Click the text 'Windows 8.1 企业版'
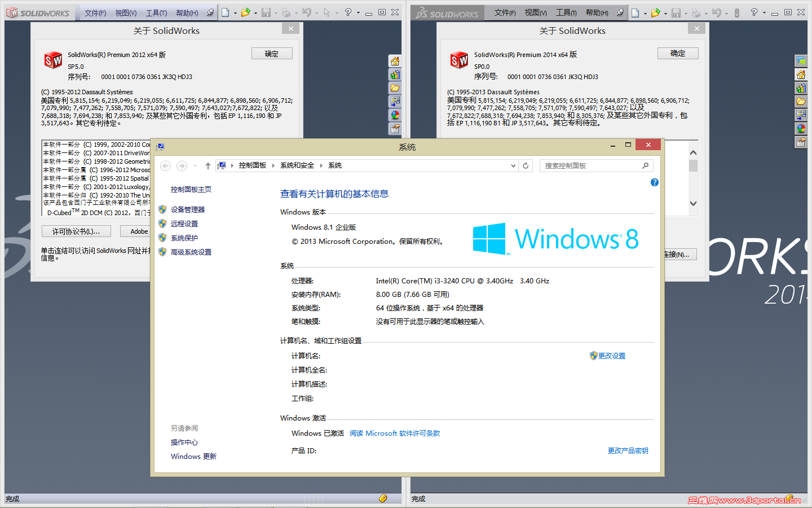The image size is (812, 508). 324,227
